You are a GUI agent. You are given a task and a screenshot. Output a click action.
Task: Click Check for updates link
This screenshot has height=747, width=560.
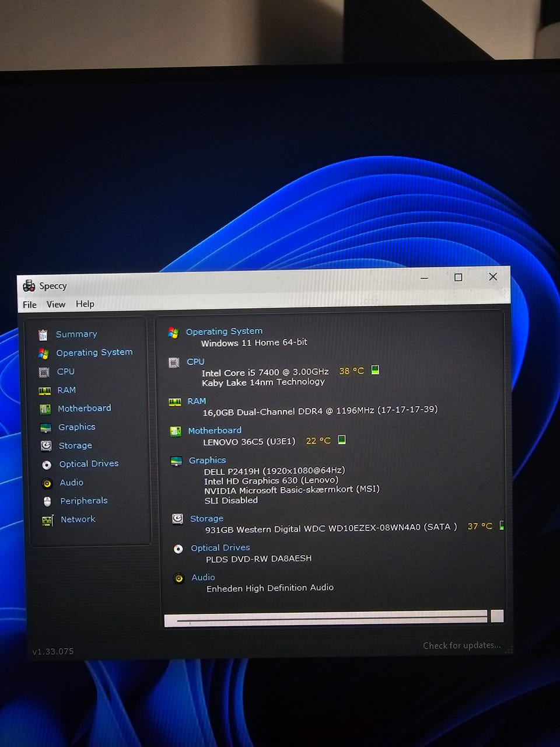point(461,645)
